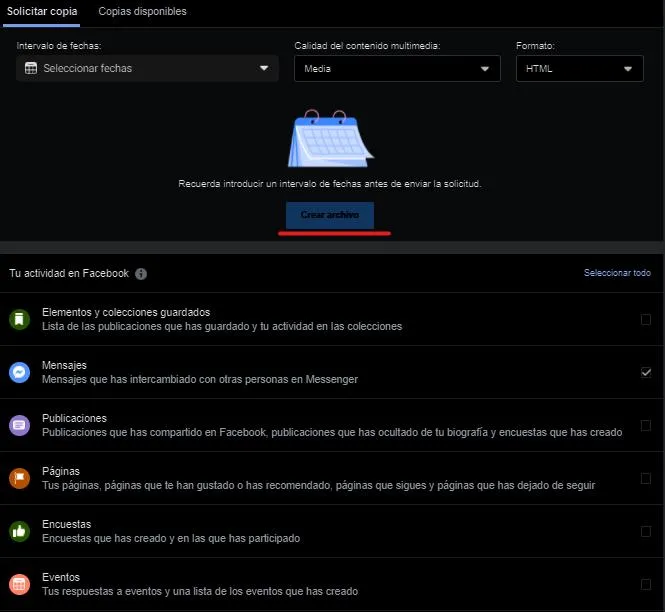Click the Messenger icon beside Mensajes

tap(20, 372)
